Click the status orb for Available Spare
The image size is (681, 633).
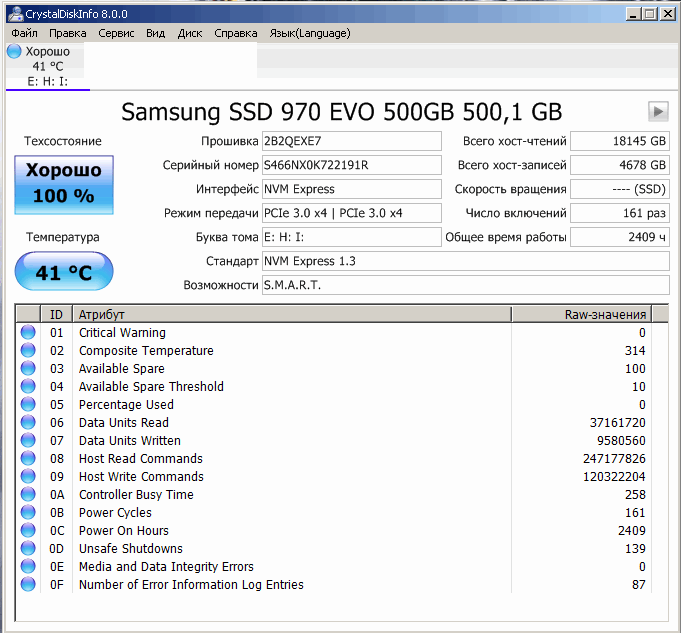28,368
